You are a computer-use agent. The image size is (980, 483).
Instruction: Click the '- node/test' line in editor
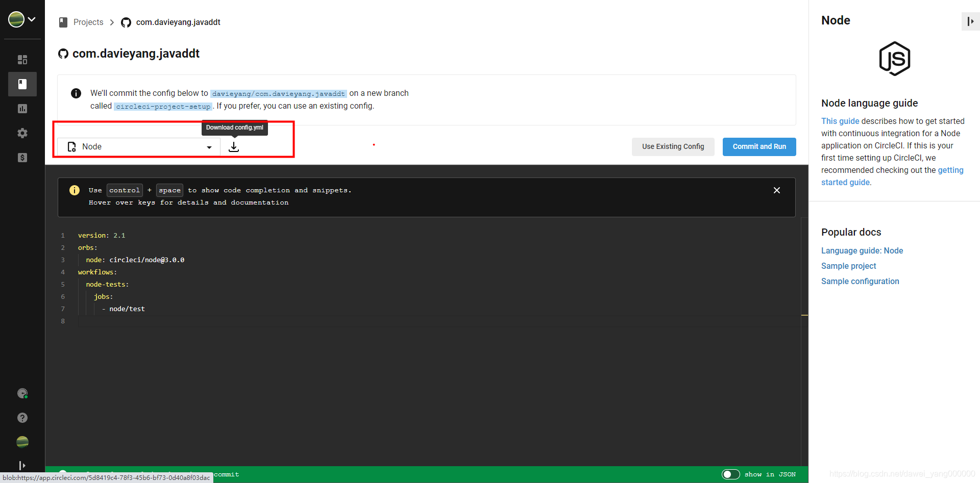click(123, 309)
